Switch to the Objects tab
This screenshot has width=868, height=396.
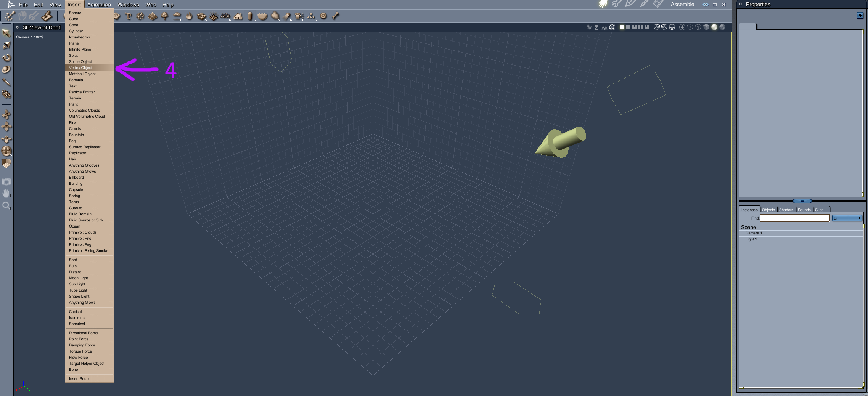coord(768,210)
